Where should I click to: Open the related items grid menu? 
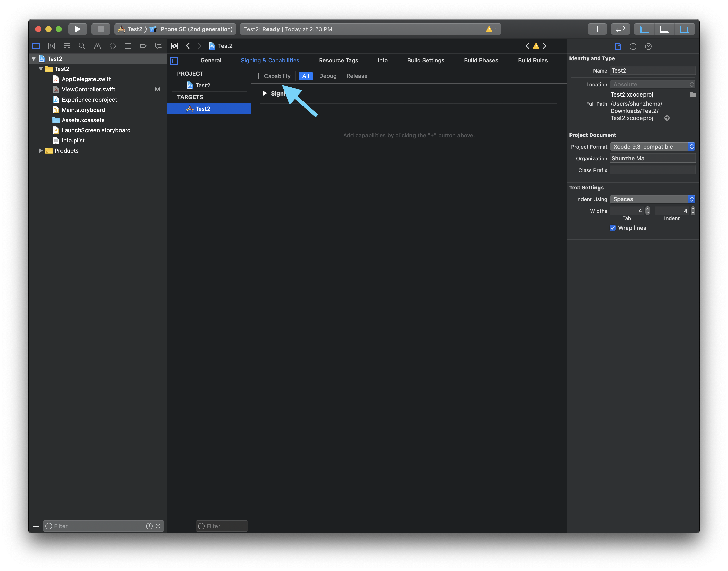(x=174, y=46)
